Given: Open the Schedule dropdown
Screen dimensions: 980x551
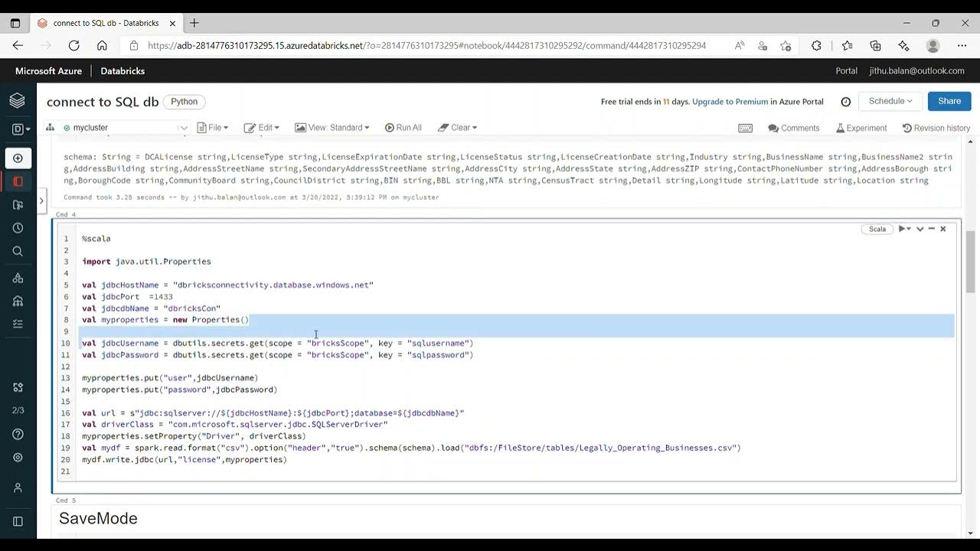Looking at the screenshot, I should coord(890,101).
